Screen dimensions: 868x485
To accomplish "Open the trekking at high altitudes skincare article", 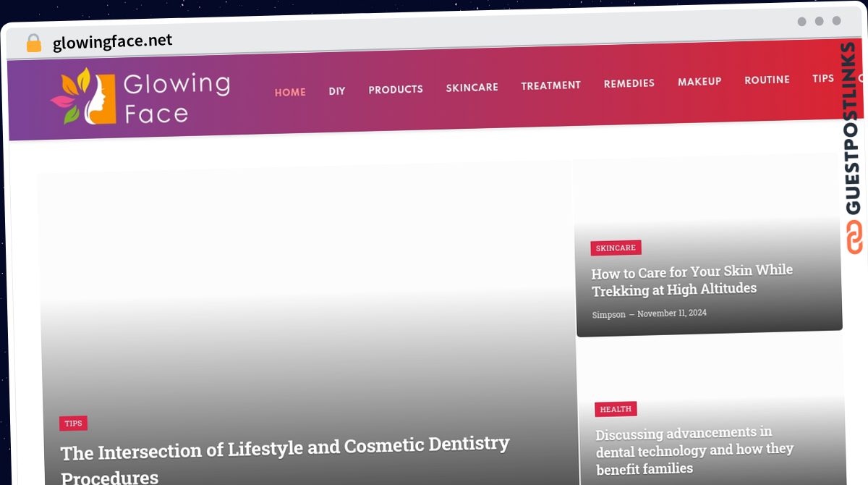I will pos(692,279).
